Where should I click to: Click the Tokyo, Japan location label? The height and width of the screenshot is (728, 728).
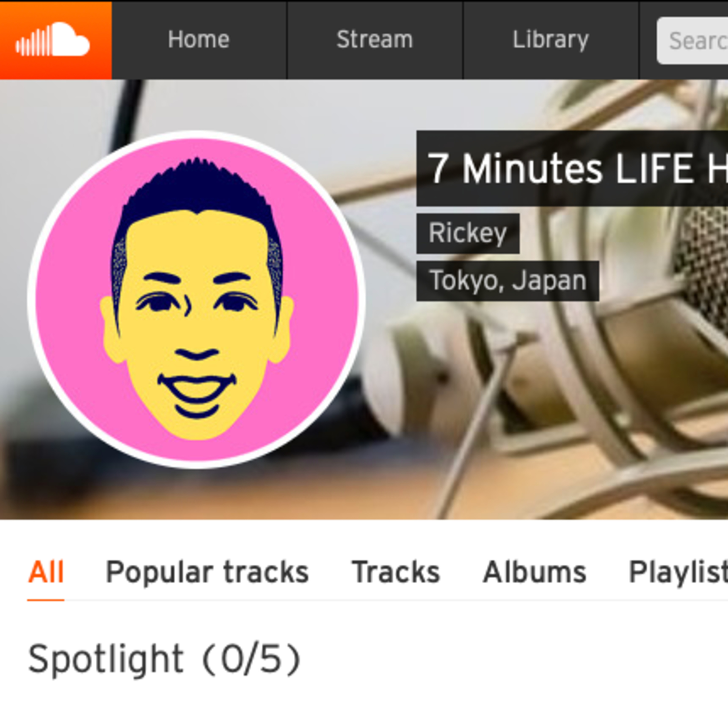point(508,281)
